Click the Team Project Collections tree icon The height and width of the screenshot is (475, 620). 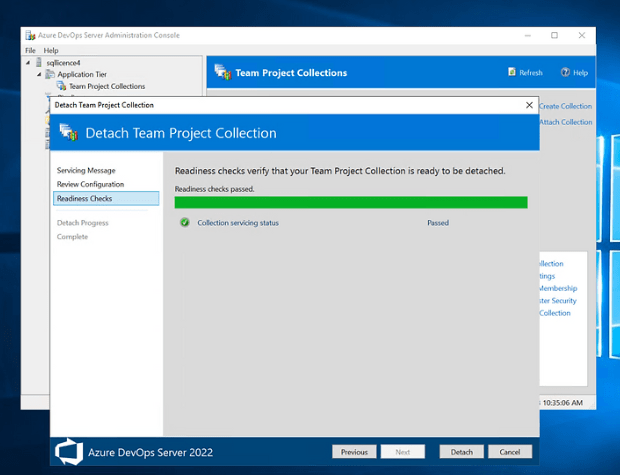pyautogui.click(x=61, y=85)
